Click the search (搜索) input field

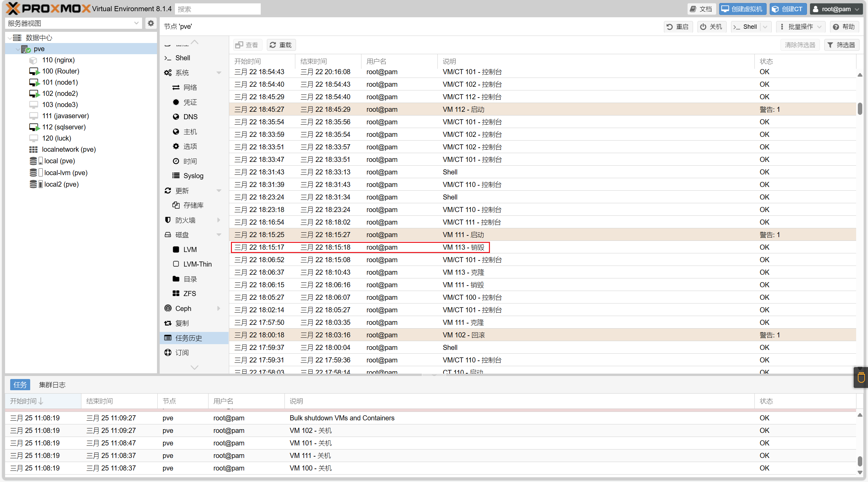(218, 9)
